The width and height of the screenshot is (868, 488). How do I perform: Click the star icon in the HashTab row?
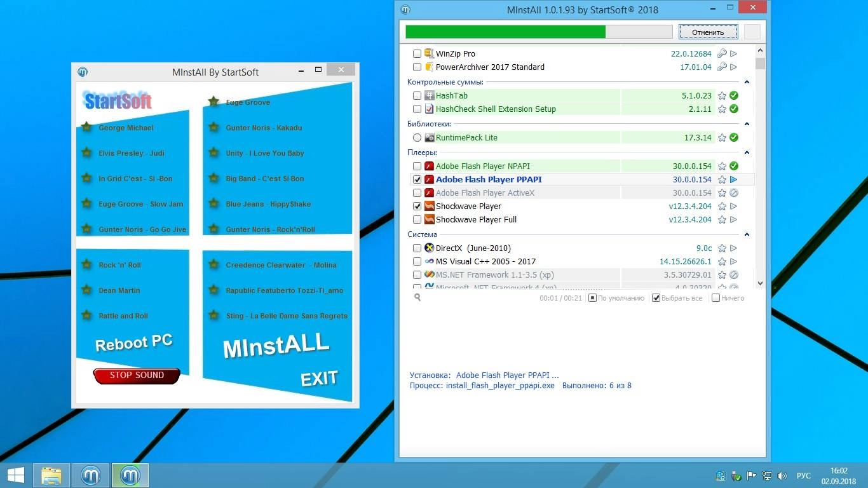722,96
